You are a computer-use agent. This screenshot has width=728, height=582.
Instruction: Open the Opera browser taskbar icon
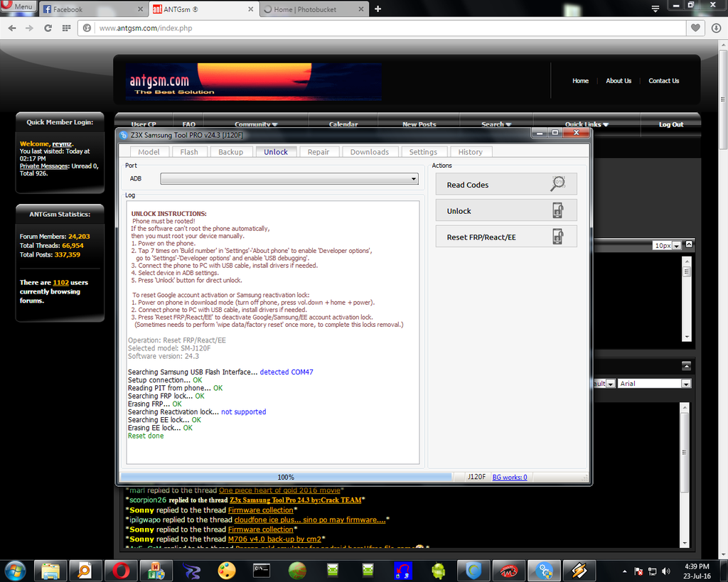tap(121, 571)
